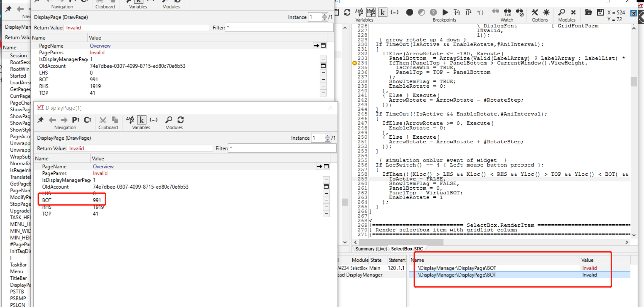Click the floppy disk save icon
This screenshot has width=644, height=307.
pos(600,12)
